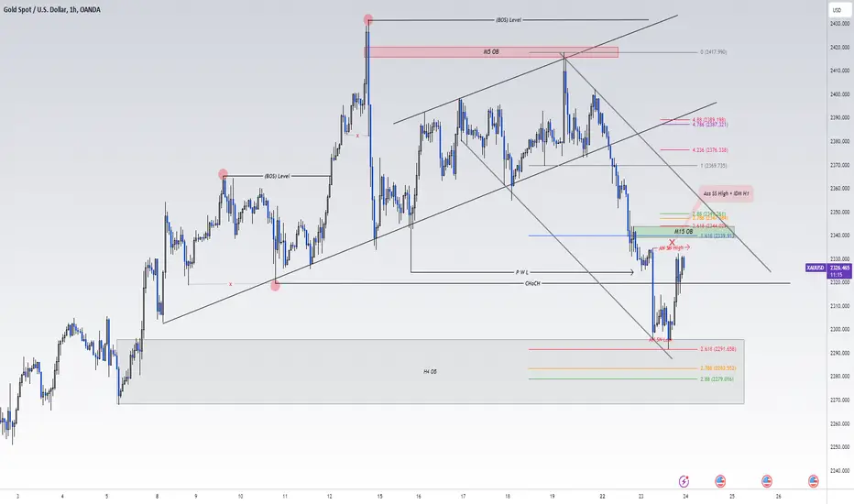Image resolution: width=854 pixels, height=504 pixels.
Task: Click the XAUUSD symbol tag on the price axis
Action: coord(816,268)
